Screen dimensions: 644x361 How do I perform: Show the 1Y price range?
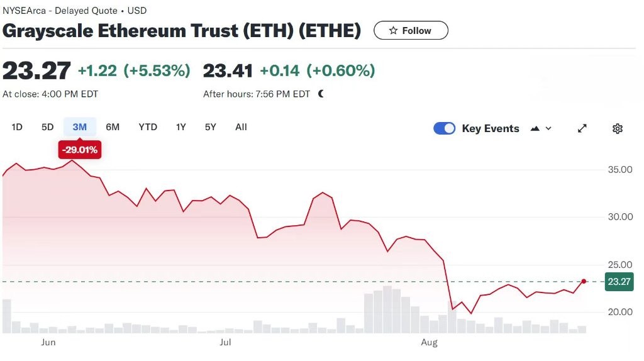click(181, 127)
